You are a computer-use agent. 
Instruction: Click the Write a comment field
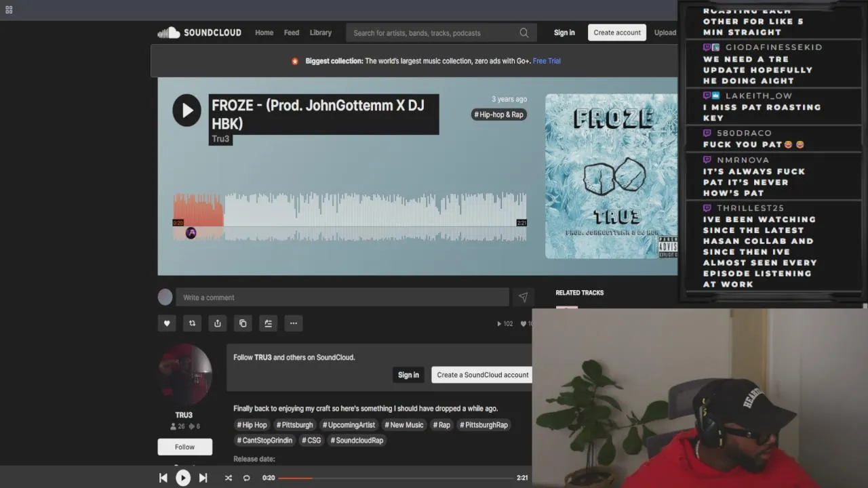(342, 297)
